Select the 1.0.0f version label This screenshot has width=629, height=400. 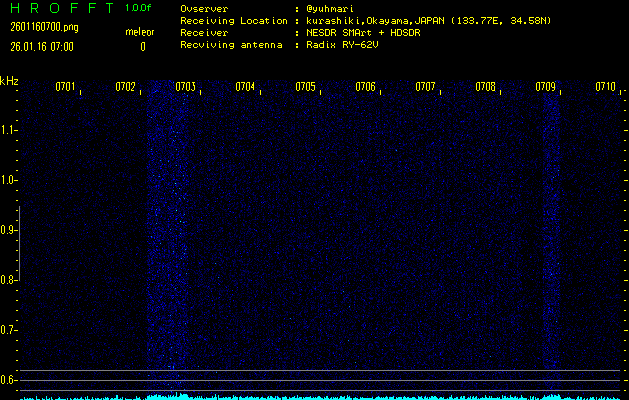(139, 8)
